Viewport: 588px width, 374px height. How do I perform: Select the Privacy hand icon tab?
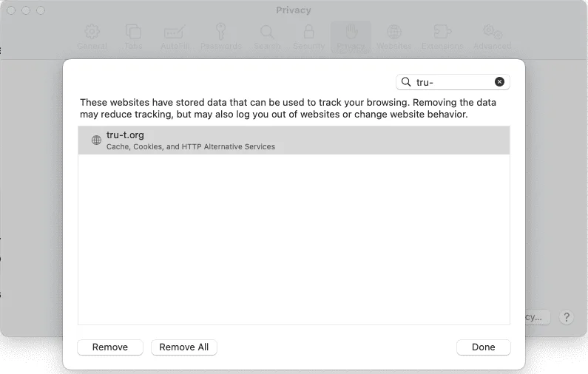351,37
